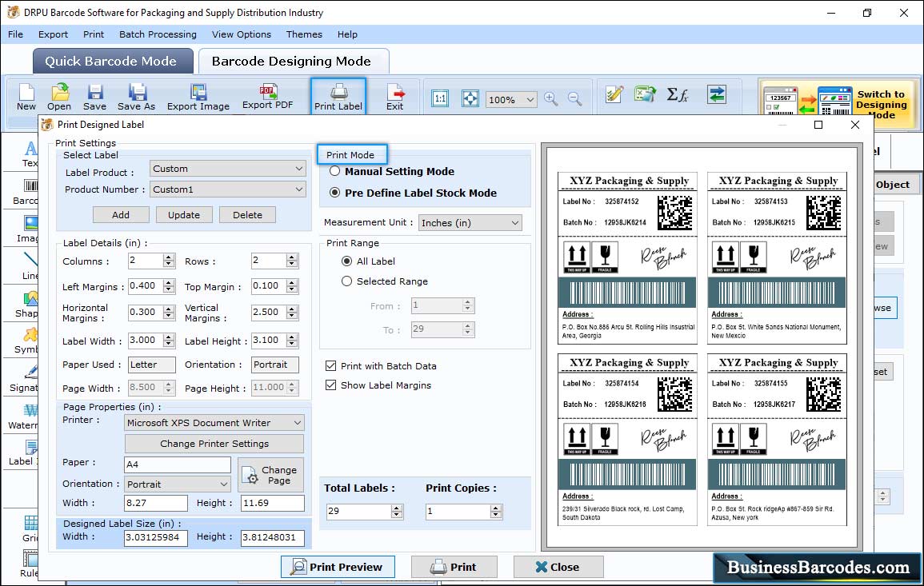
Task: Open the 100% zoom level dropdown
Action: [511, 99]
